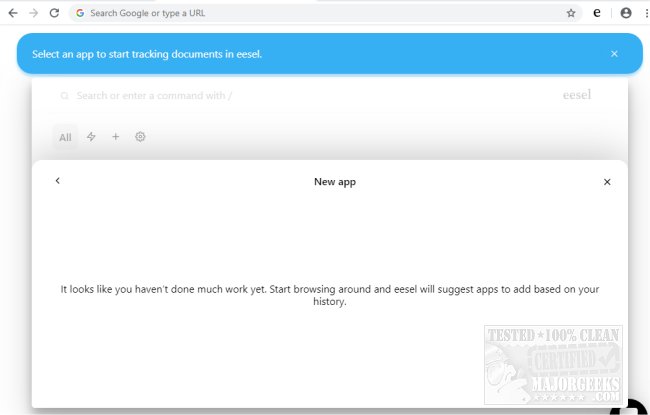650x415 pixels.
Task: Close the New app panel
Action: tap(607, 182)
